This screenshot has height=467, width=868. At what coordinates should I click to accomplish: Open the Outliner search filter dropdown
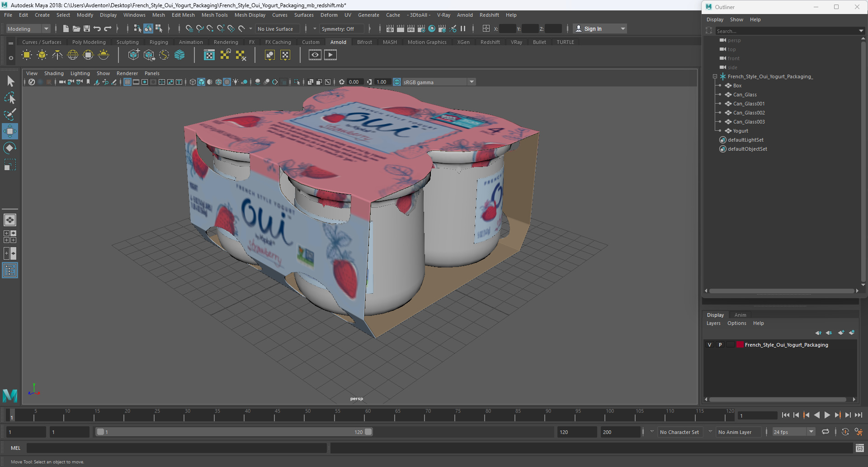click(861, 31)
